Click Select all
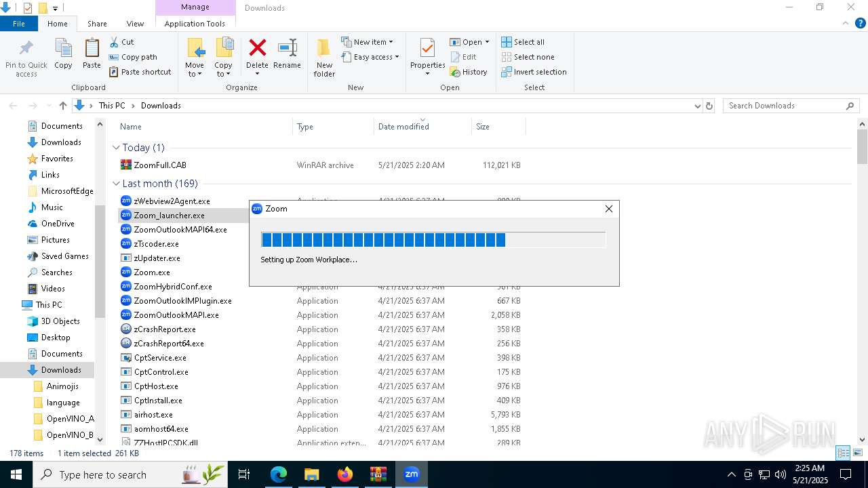The height and width of the screenshot is (488, 868). [x=523, y=42]
